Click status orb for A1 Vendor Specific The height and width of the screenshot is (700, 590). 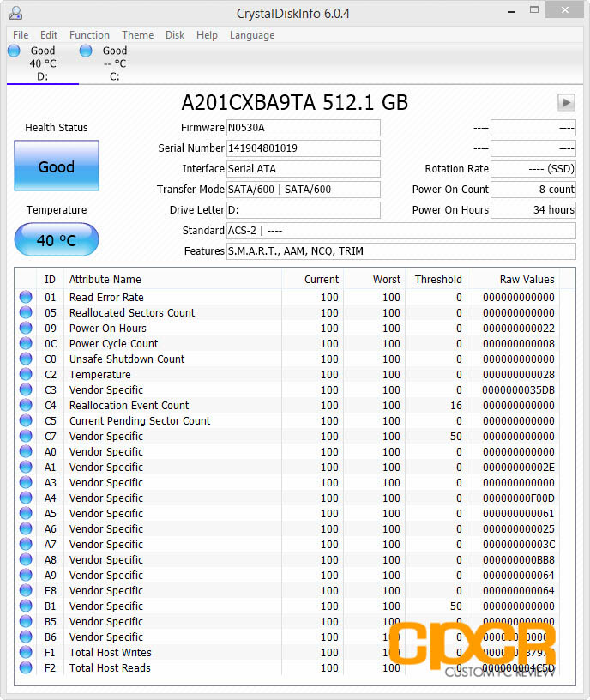pos(26,467)
